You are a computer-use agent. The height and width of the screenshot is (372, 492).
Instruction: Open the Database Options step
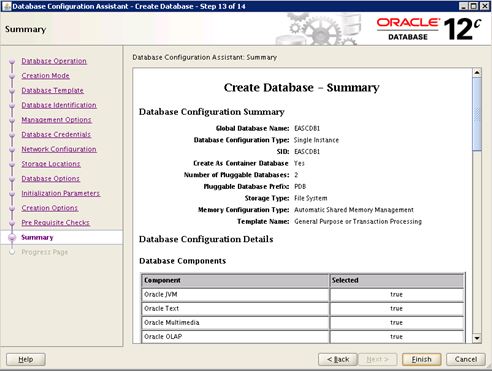[x=51, y=178]
